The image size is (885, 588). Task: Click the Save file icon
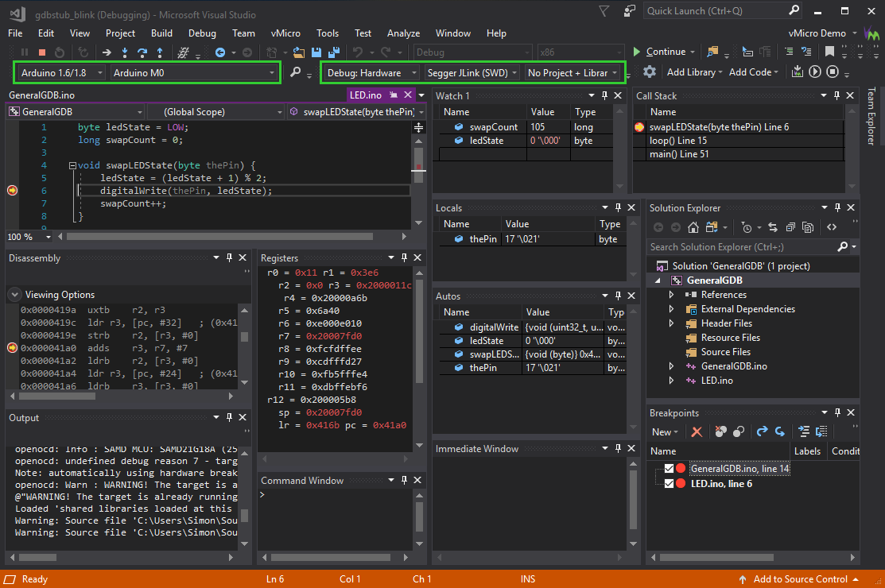pyautogui.click(x=316, y=52)
